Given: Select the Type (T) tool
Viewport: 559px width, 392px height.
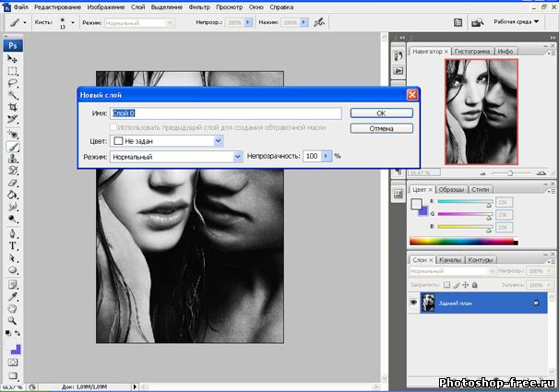Looking at the screenshot, I should [x=13, y=246].
